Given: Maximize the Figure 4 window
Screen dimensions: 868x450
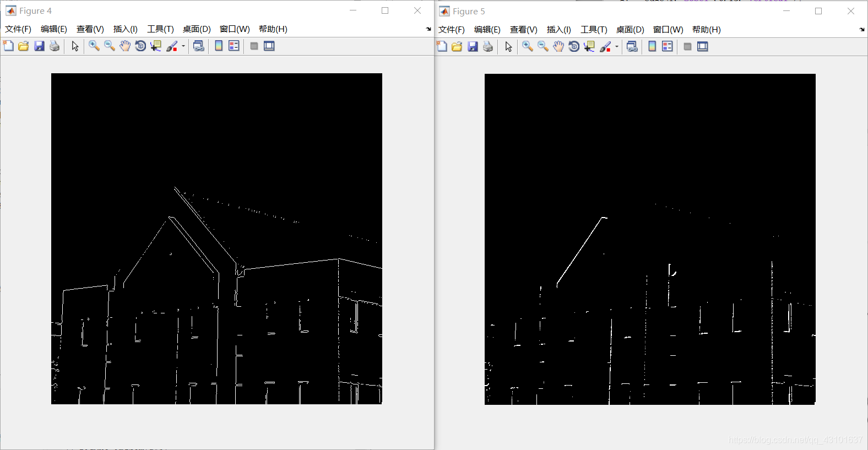Looking at the screenshot, I should [385, 10].
